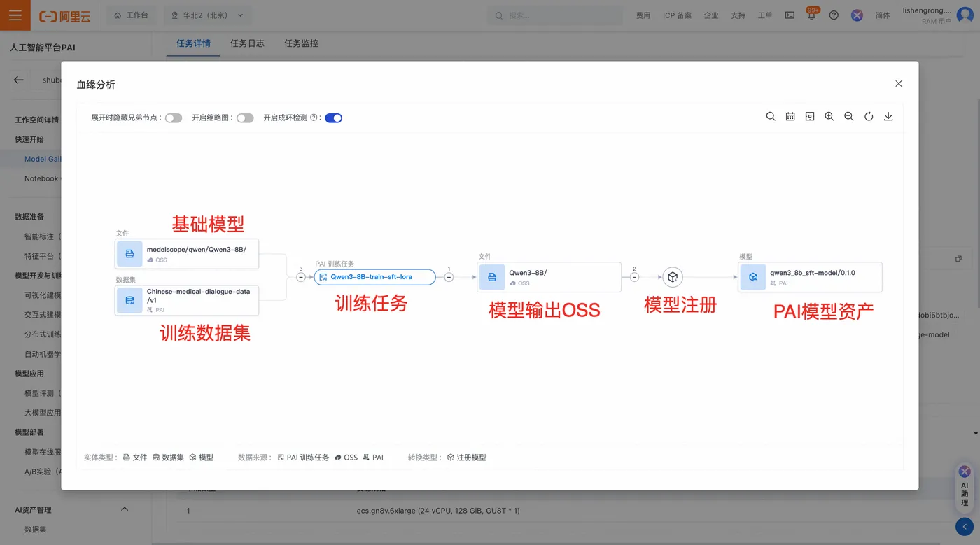
Task: Select Chinese-medical-dialogue-data /v1 node label
Action: coord(198,295)
